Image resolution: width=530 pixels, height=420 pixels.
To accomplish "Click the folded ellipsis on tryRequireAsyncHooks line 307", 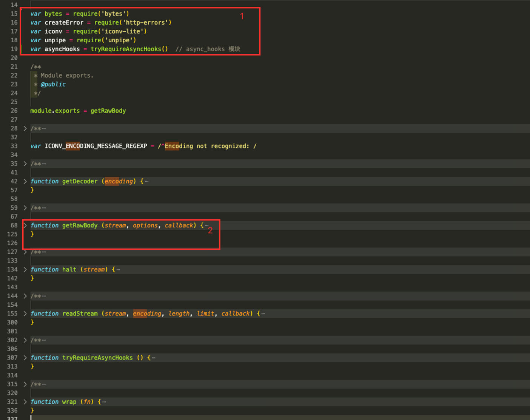I will pyautogui.click(x=154, y=358).
